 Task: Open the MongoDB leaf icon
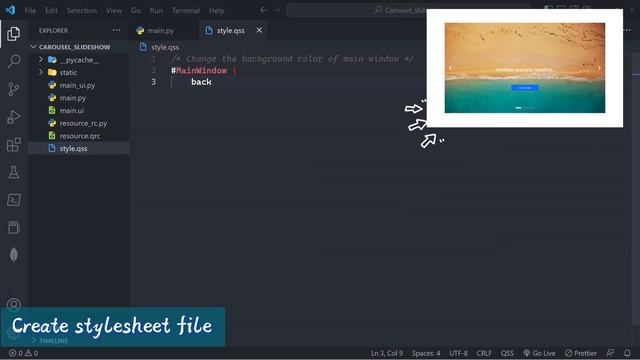[x=13, y=255]
